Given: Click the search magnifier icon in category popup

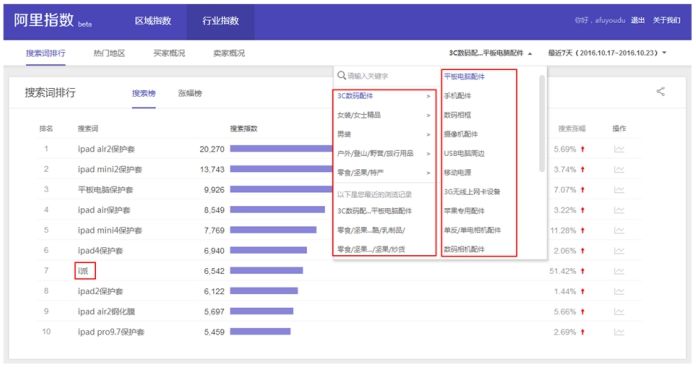Looking at the screenshot, I should pyautogui.click(x=341, y=75).
